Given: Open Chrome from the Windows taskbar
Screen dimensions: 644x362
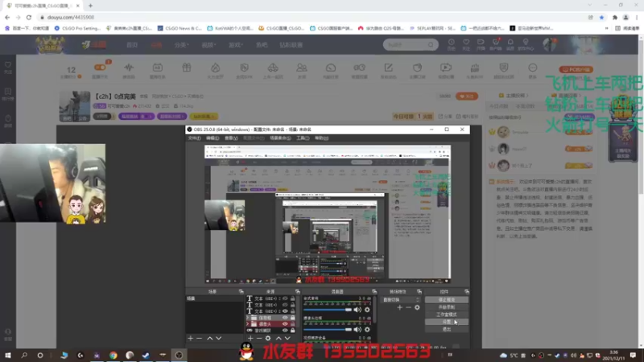Looking at the screenshot, I should [113, 355].
